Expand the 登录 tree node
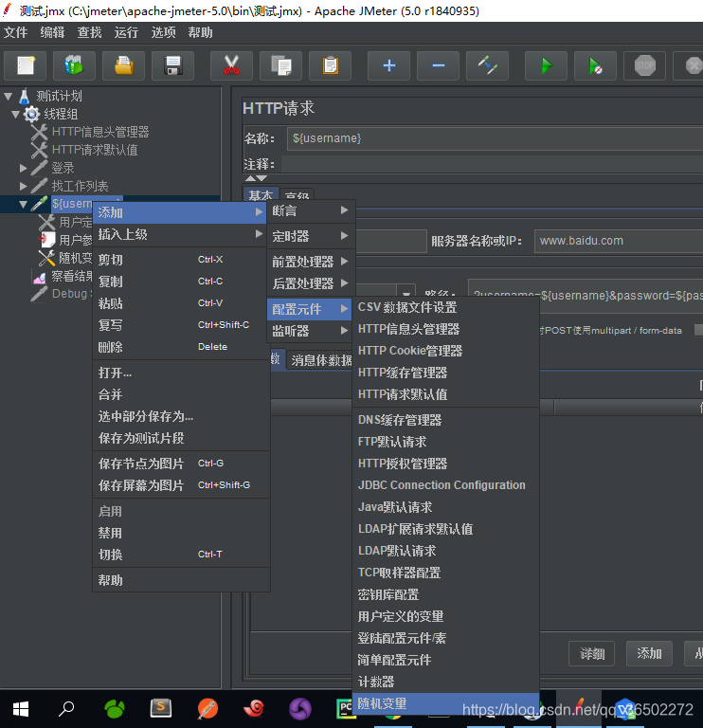Image resolution: width=703 pixels, height=728 pixels. [23, 168]
